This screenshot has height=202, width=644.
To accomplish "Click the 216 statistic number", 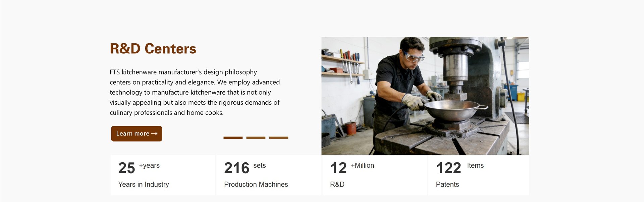I will (236, 168).
